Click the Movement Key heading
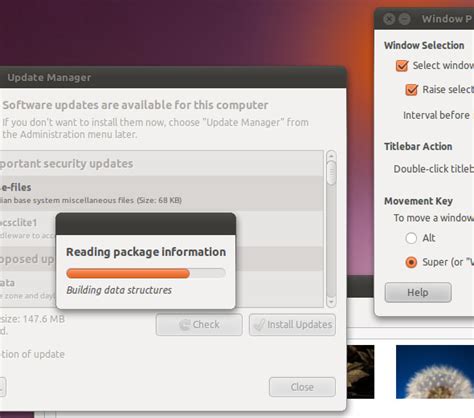The image size is (474, 418). (x=418, y=201)
